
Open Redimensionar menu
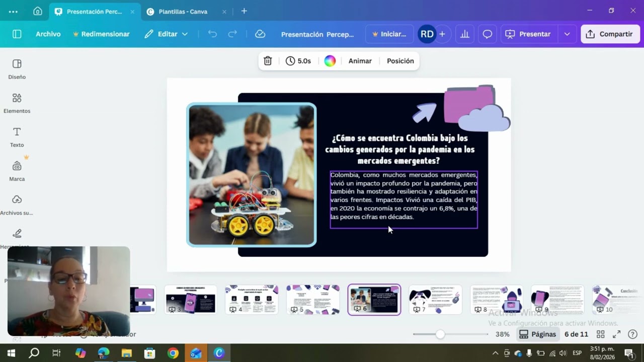click(x=101, y=34)
